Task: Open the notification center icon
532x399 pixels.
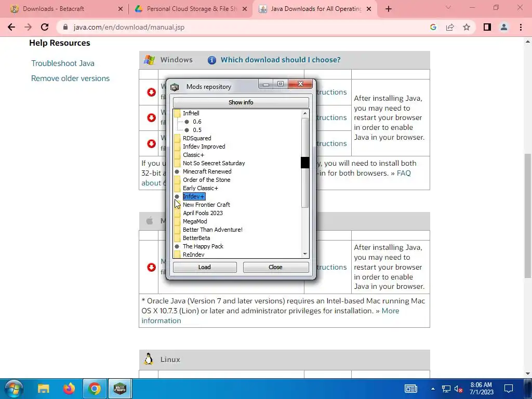Action: pos(508,389)
